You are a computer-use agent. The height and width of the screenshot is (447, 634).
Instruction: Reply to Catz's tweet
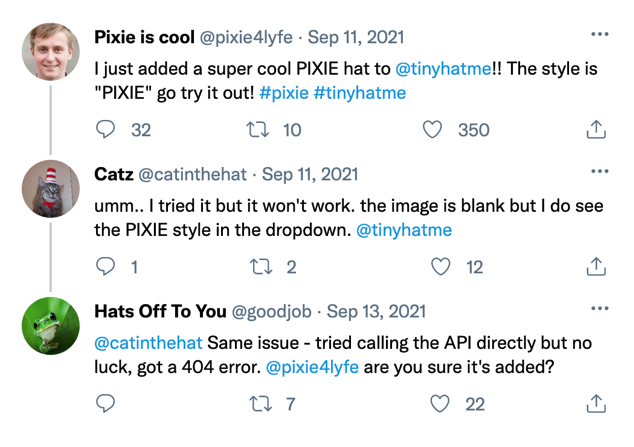[105, 266]
